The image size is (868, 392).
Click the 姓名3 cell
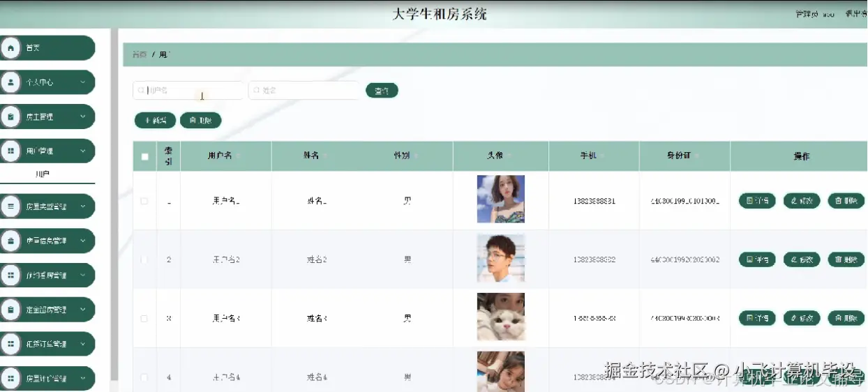coord(317,318)
